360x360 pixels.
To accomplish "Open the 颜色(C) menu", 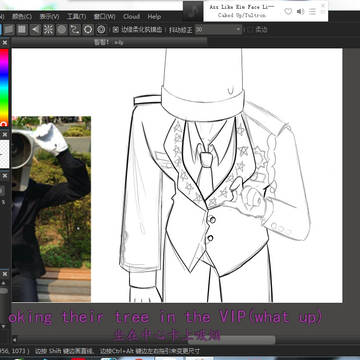I will coord(22,17).
